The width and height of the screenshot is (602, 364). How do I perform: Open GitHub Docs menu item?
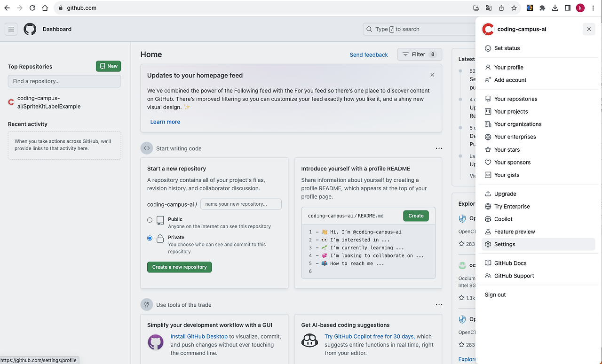click(539, 263)
